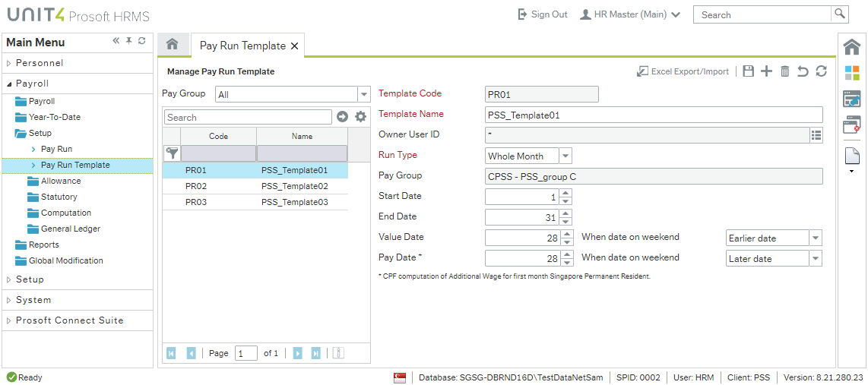
Task: Open the Computation folder
Action: pos(59,213)
